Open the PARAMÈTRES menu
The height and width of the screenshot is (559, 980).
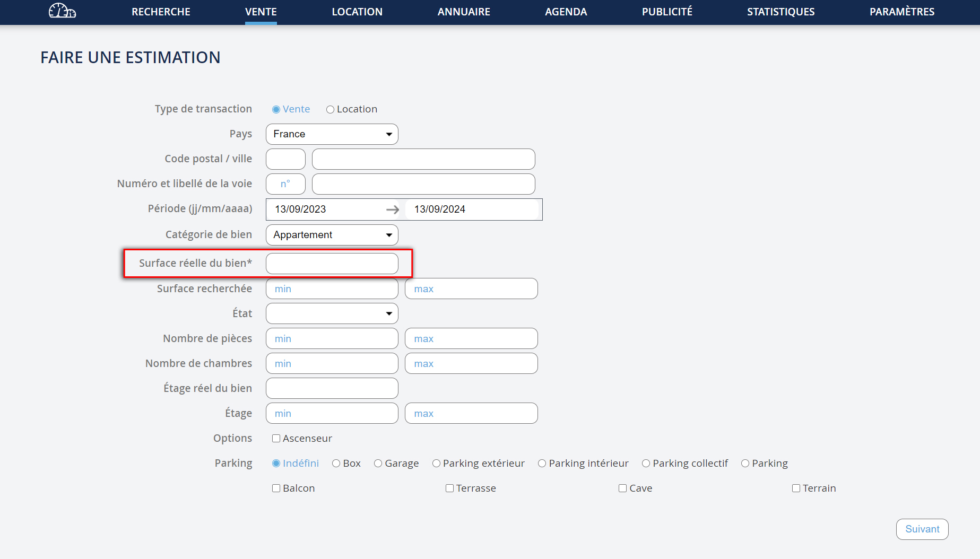pos(901,12)
